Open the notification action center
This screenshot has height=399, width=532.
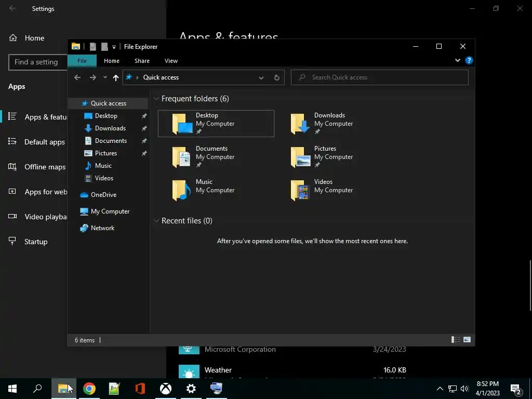click(x=516, y=389)
